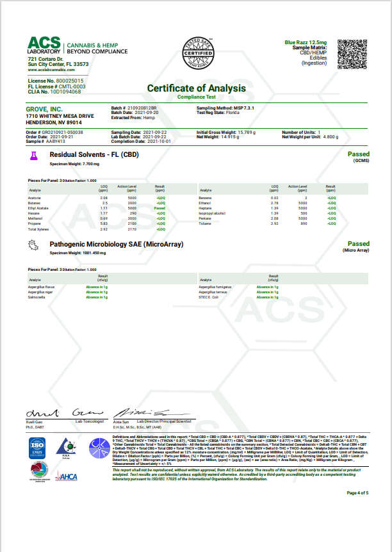
Task: Click the Lab Director/Principal Scientist title
Action: 164,421
